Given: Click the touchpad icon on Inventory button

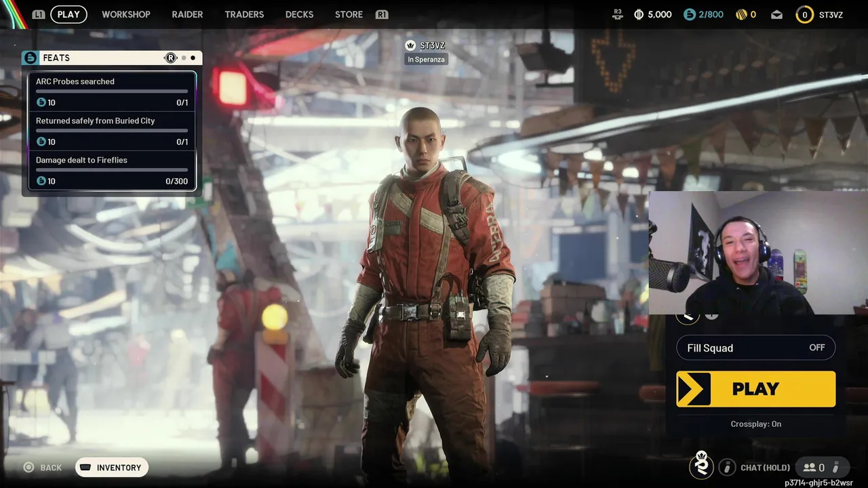Looking at the screenshot, I should coord(85,467).
